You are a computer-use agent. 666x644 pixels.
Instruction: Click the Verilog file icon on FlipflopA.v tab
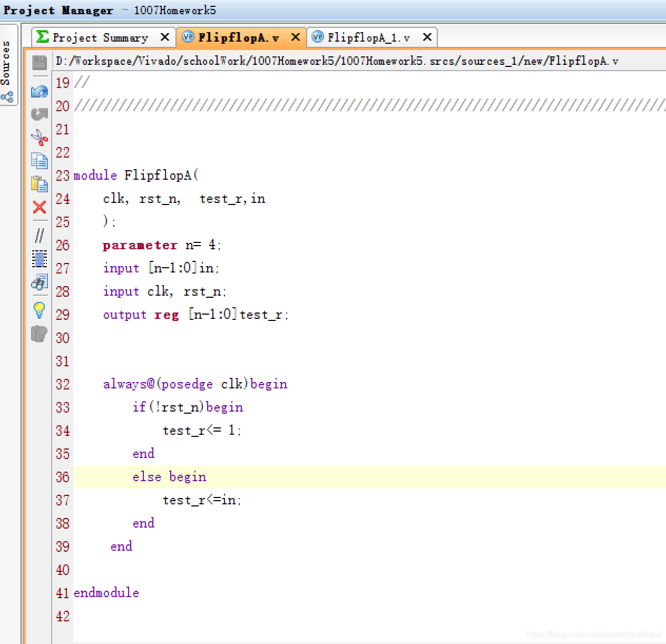[x=188, y=36]
